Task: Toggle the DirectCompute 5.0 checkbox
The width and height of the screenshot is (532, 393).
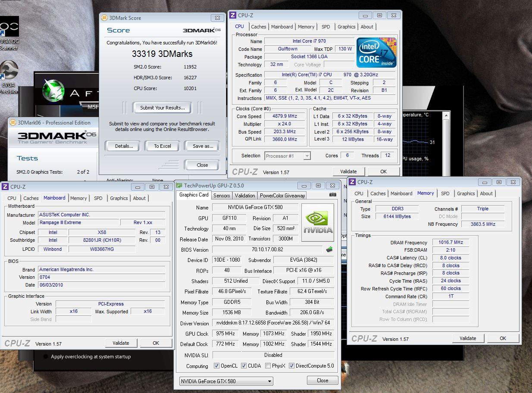Action: [x=292, y=366]
